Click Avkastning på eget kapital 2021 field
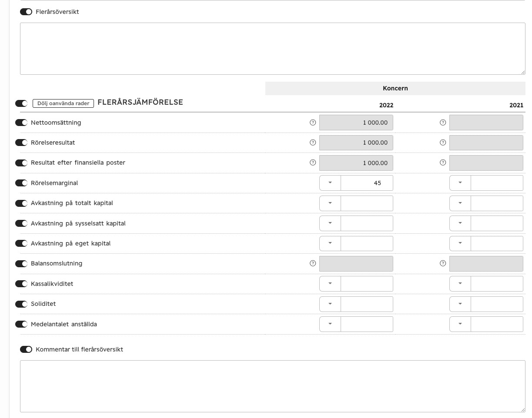532x418 pixels. (497, 243)
